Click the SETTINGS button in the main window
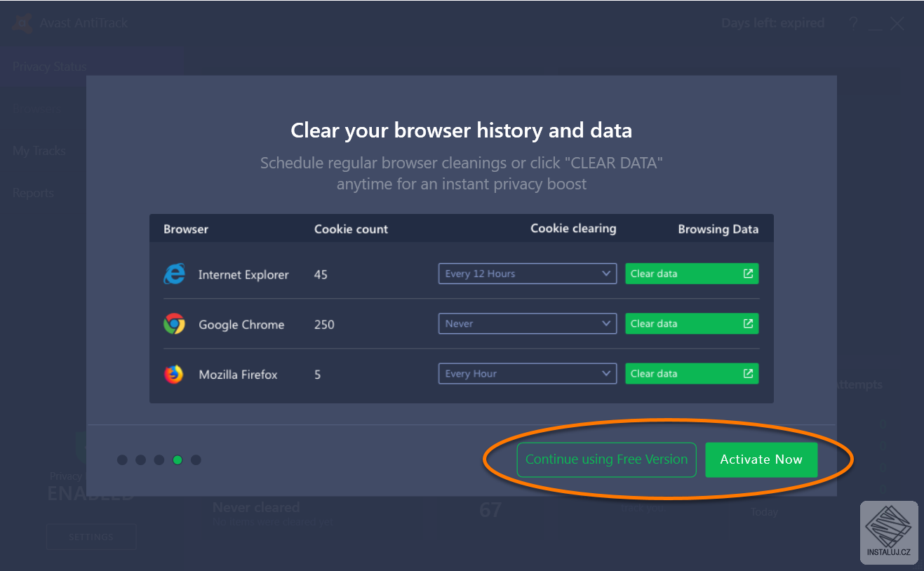924x571 pixels. coord(91,537)
